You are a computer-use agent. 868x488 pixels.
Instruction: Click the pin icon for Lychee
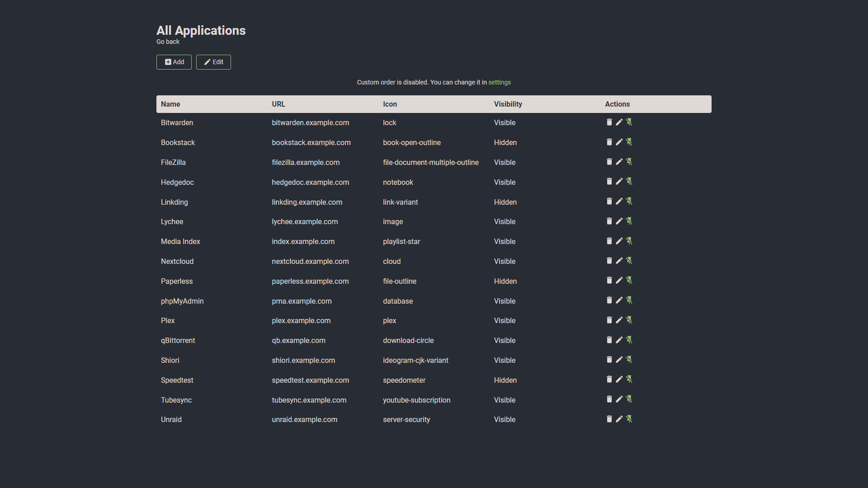[629, 221]
